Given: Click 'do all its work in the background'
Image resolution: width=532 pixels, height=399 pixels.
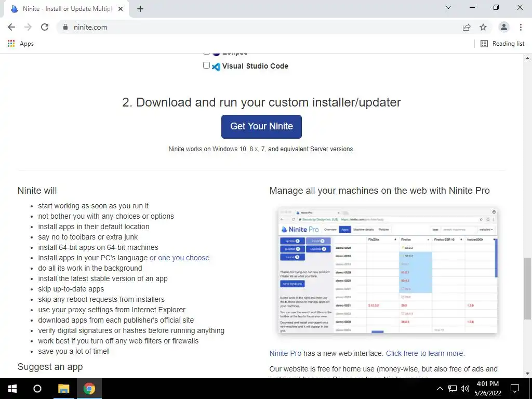Looking at the screenshot, I should pos(90,268).
